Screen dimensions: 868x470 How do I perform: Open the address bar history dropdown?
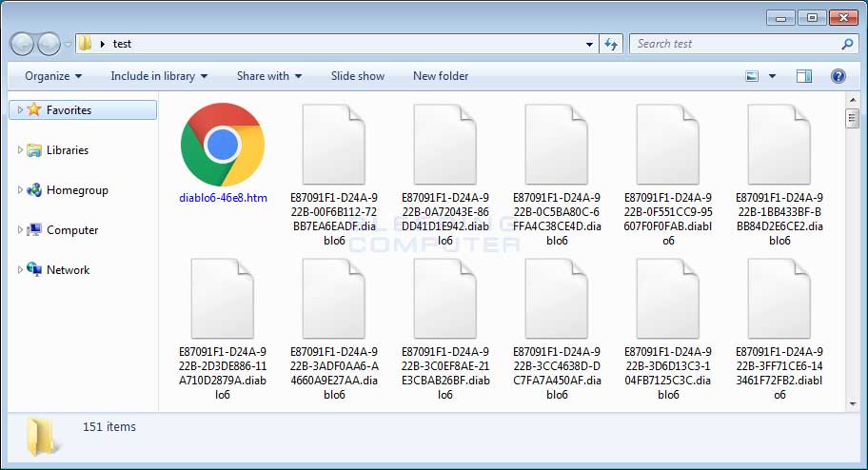coord(589,45)
